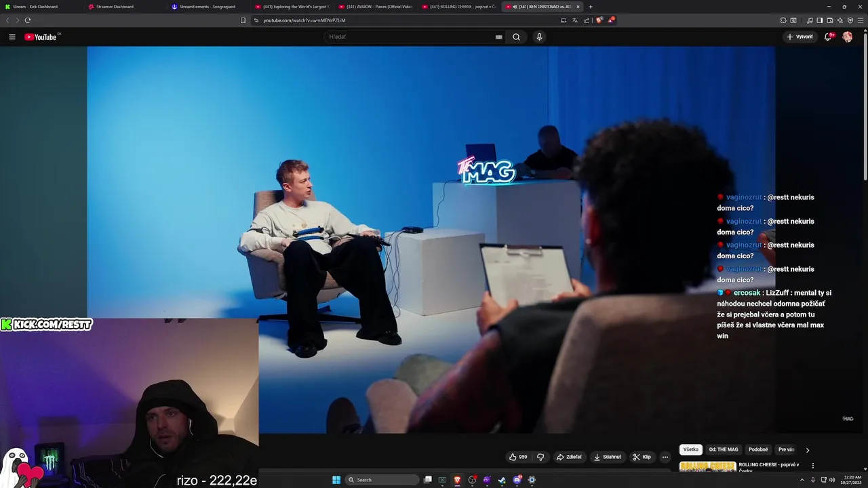Close the active BEN CRISTOVAO tab
Screen dimensions: 868x488
[578, 7]
